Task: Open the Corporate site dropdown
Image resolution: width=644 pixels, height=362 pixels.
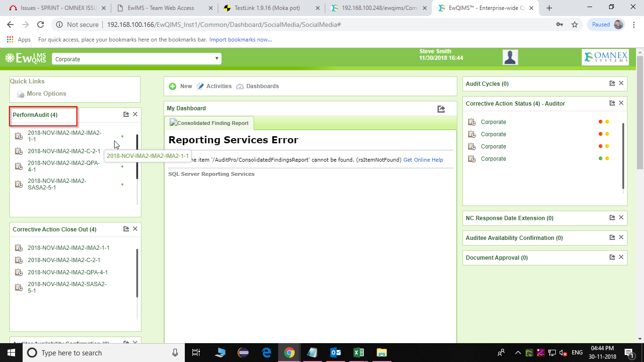Action: (136, 59)
